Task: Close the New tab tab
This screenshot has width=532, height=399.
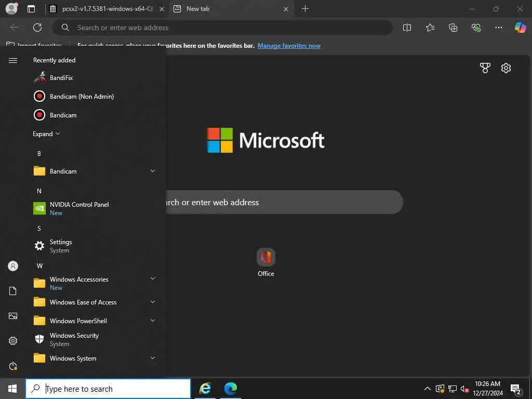Action: pos(286,9)
